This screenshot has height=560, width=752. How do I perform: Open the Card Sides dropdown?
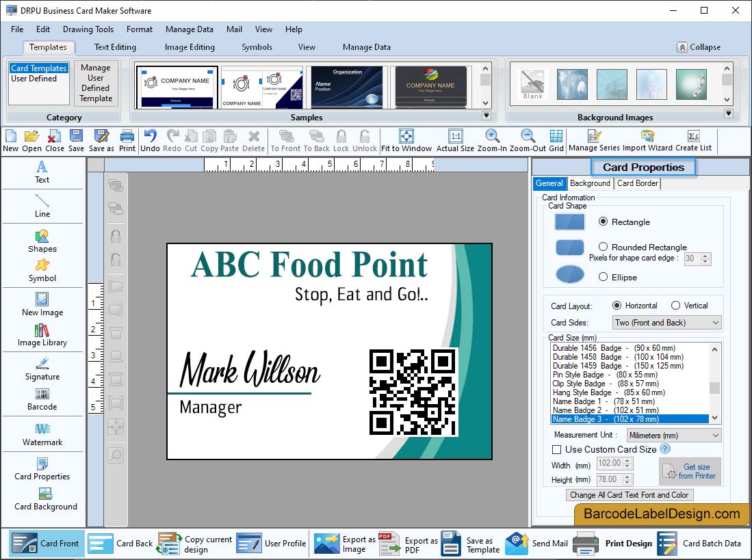point(666,323)
